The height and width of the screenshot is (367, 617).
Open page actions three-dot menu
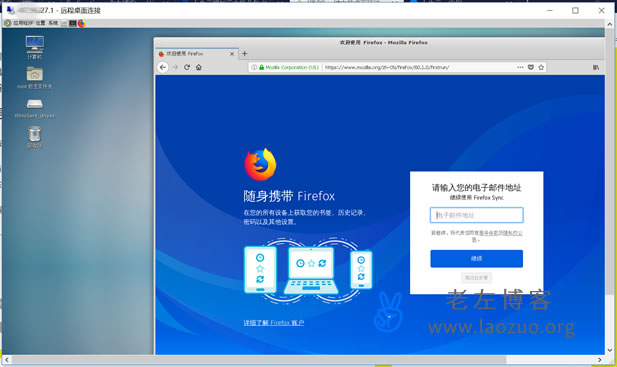click(520, 67)
